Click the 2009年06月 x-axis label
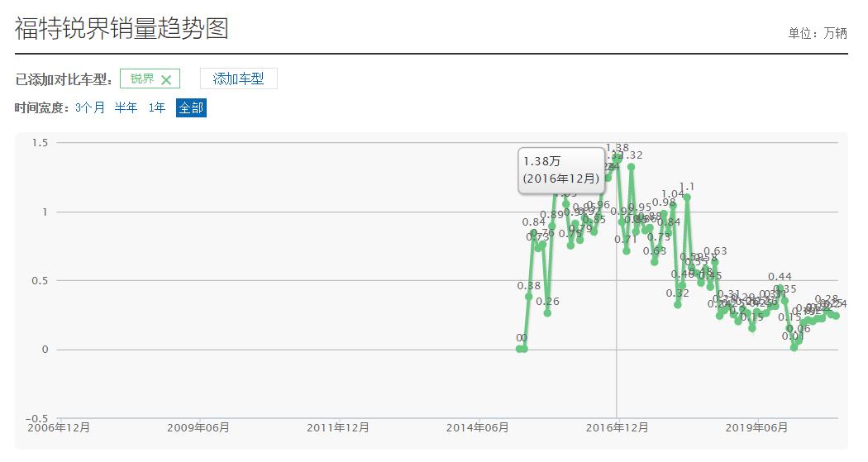This screenshot has height=462, width=868. point(198,427)
